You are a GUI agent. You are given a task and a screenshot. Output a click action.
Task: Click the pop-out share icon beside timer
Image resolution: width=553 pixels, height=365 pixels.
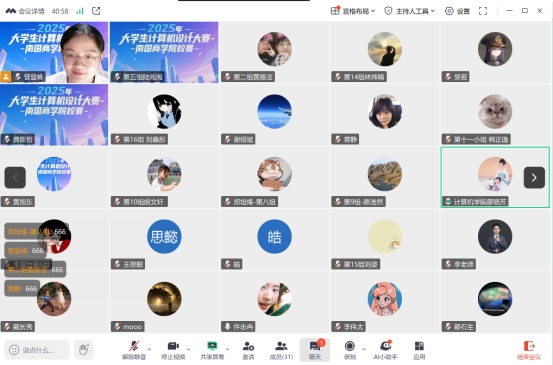point(96,11)
